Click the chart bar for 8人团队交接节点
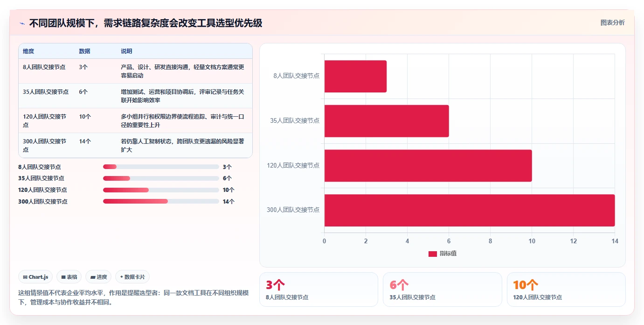 click(355, 76)
